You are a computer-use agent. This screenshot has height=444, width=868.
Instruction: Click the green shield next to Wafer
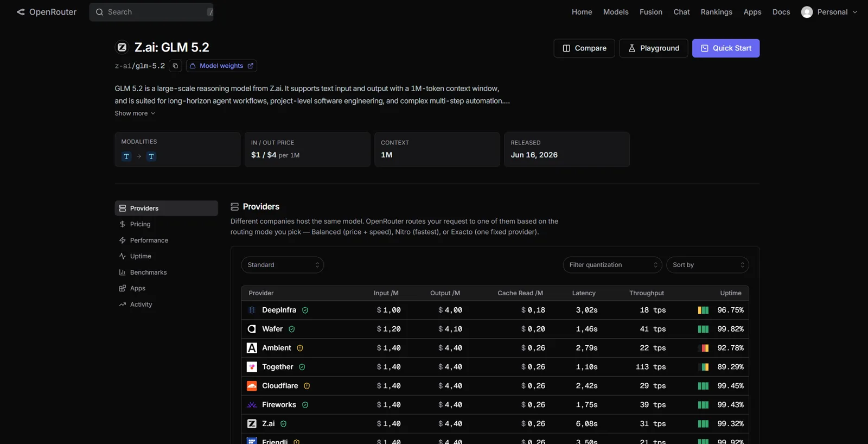tap(292, 329)
